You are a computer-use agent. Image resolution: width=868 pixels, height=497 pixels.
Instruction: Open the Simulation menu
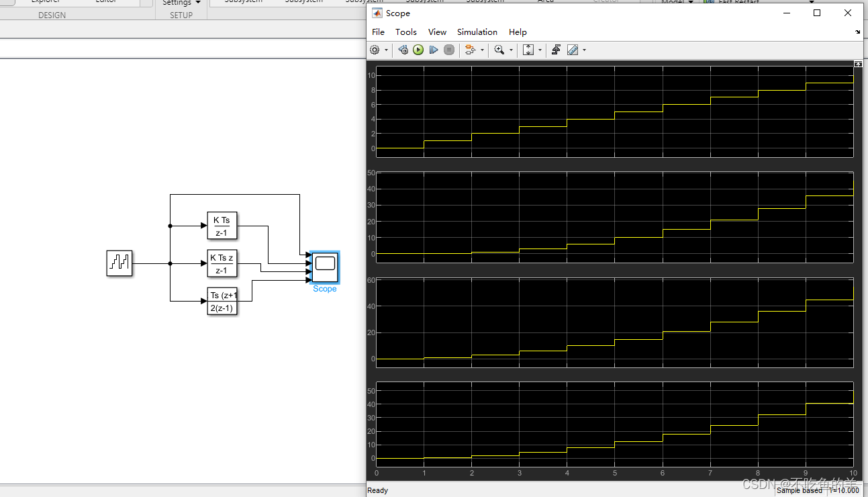tap(477, 32)
